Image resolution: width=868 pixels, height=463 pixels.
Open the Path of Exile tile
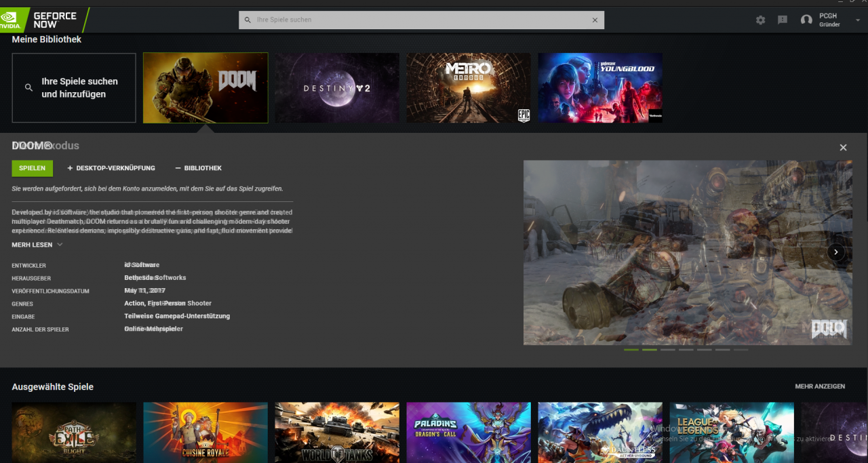(74, 432)
